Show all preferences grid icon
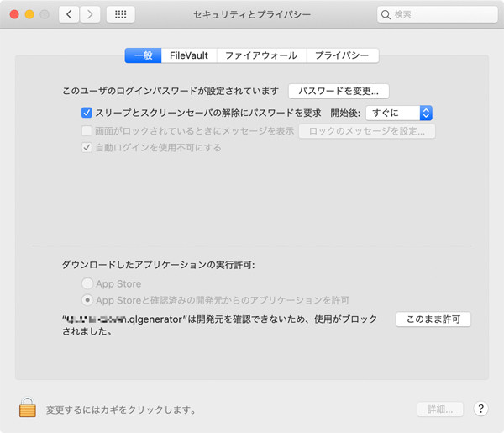Viewport: 504px width, 433px height. point(120,14)
